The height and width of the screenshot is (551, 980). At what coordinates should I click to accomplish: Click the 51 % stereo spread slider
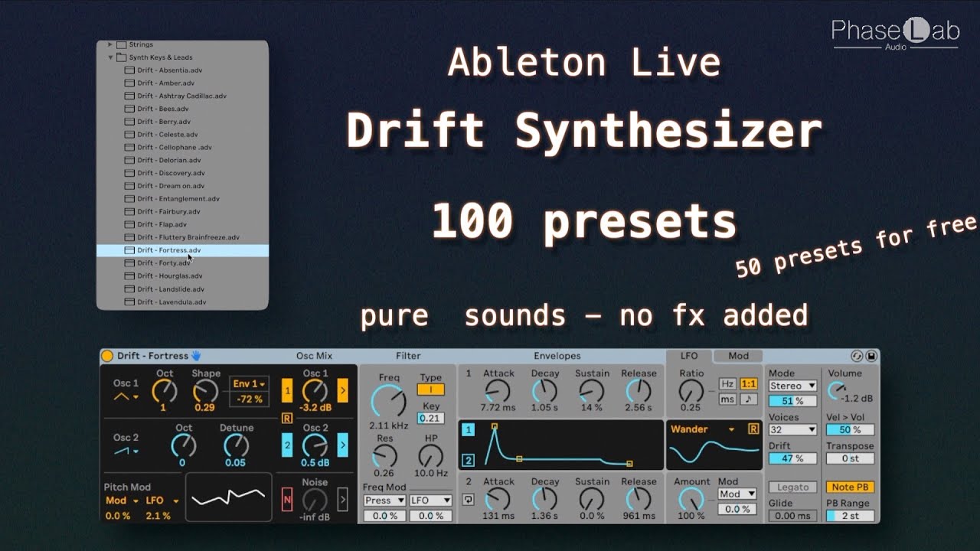click(x=793, y=401)
